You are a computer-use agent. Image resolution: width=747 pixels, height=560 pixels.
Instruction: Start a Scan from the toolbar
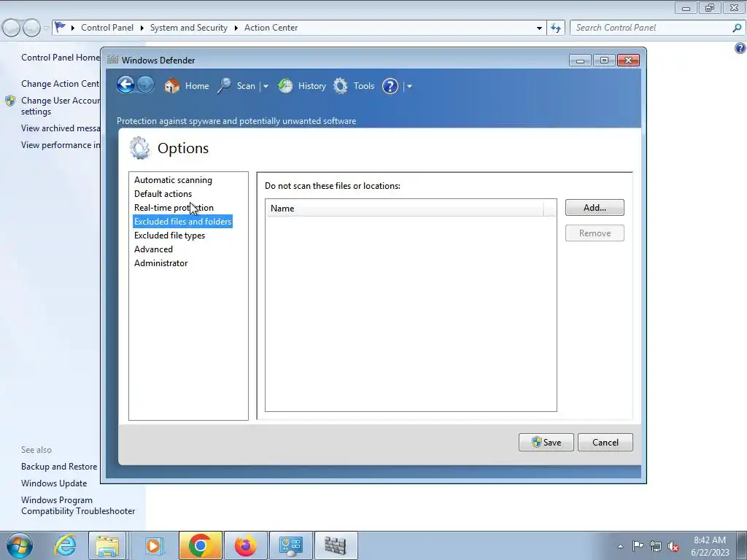237,86
